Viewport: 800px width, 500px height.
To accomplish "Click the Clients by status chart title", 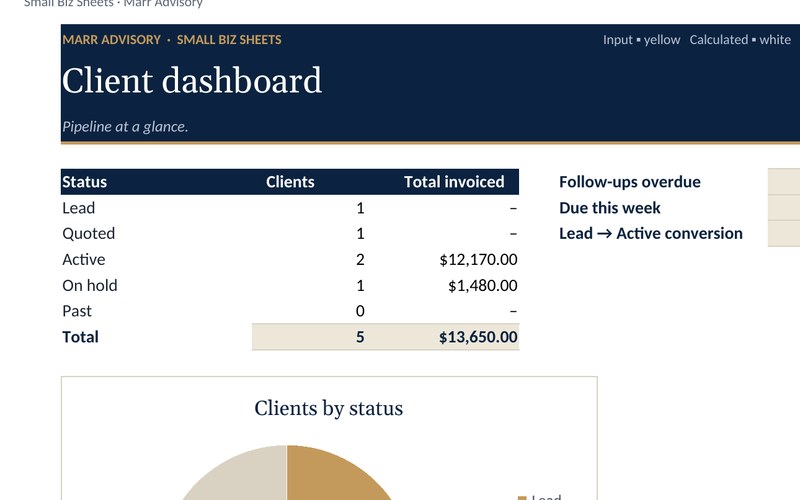I will [329, 408].
